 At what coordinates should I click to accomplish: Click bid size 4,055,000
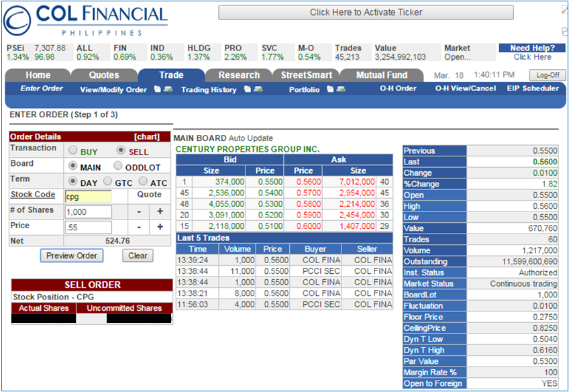pyautogui.click(x=226, y=204)
